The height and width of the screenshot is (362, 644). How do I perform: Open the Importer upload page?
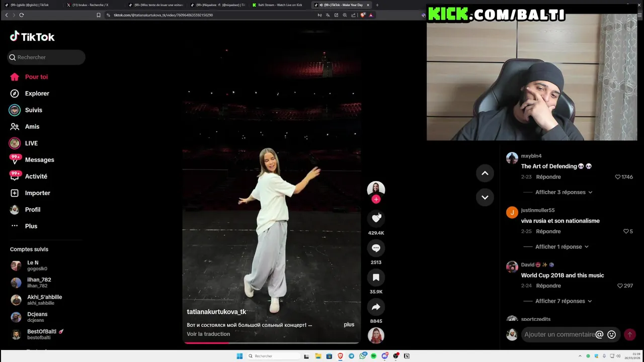[x=30, y=193]
